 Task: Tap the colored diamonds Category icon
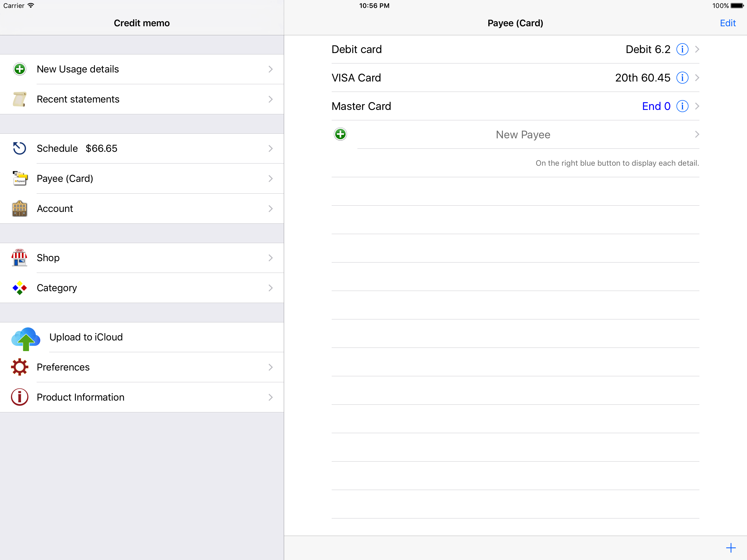click(20, 288)
